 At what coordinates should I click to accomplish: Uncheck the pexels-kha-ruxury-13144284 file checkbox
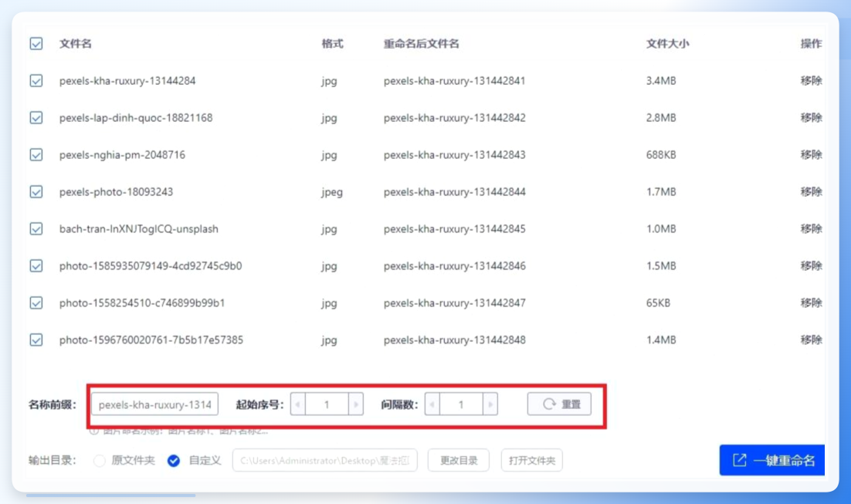coord(36,81)
